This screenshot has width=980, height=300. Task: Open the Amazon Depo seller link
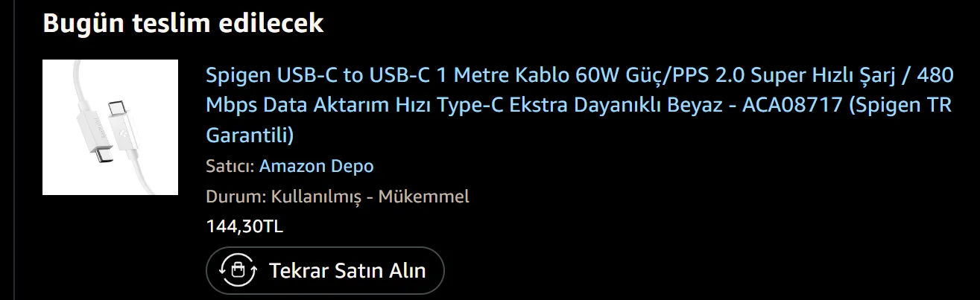click(316, 166)
